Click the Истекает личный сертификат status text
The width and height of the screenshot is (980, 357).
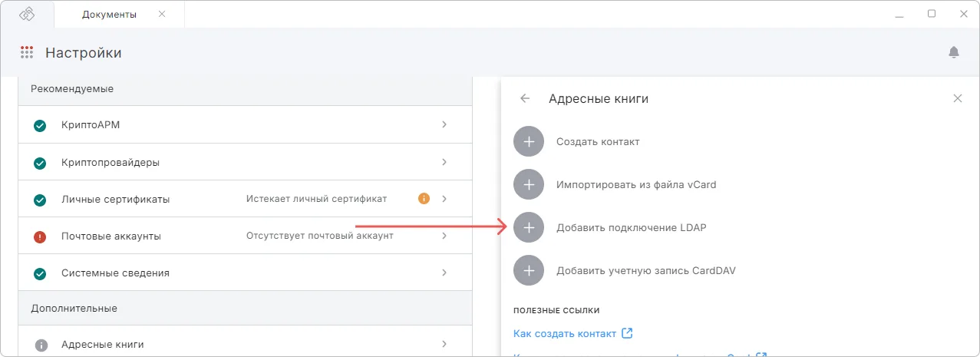click(316, 199)
